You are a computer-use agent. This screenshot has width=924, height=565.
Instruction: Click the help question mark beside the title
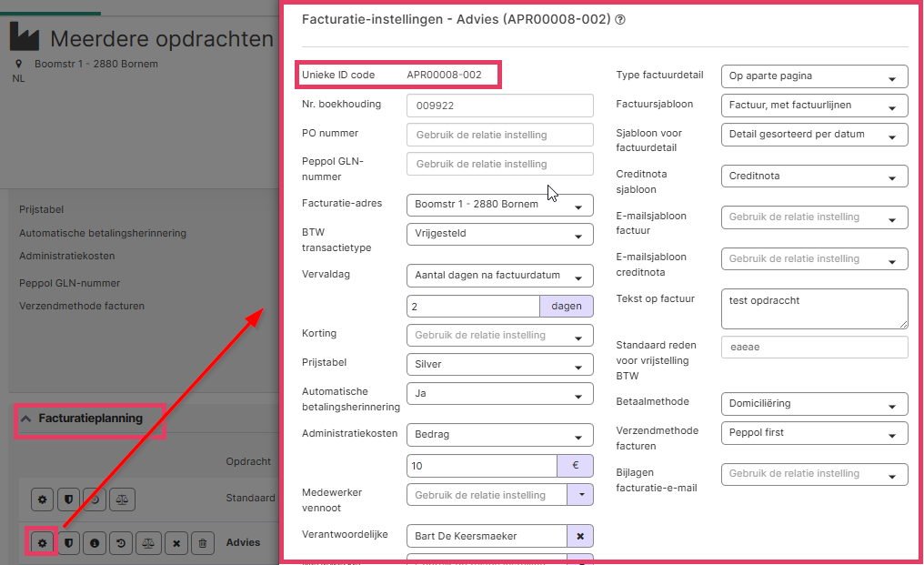[x=620, y=19]
